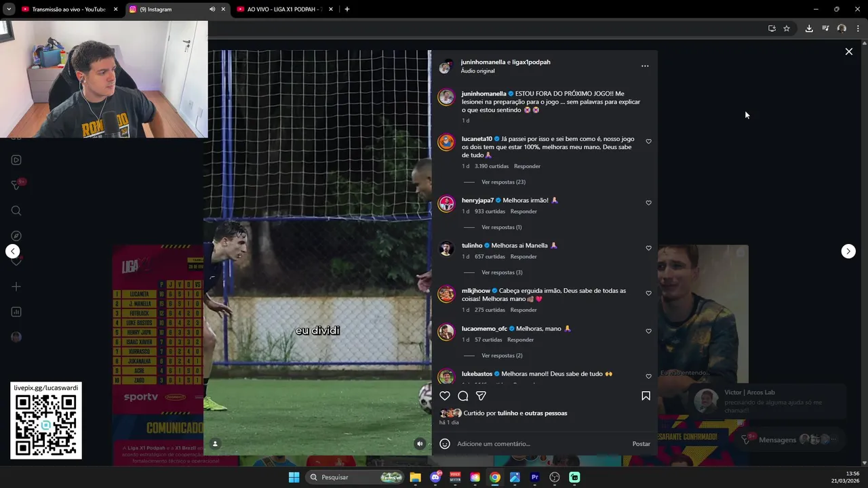Open the Windows Start menu
The height and width of the screenshot is (488, 868).
(294, 477)
